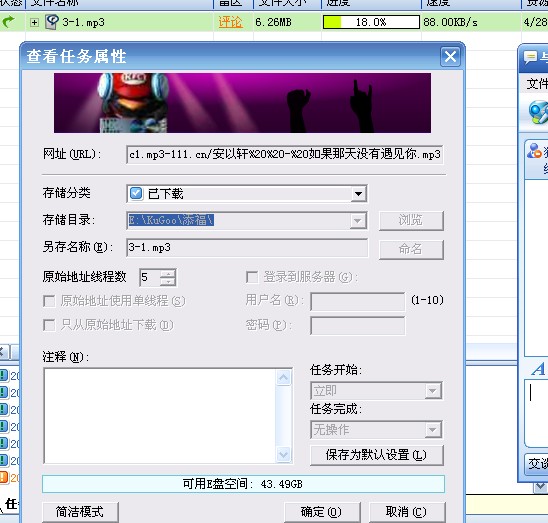Check 原始地址使用单线程 option

click(x=49, y=301)
